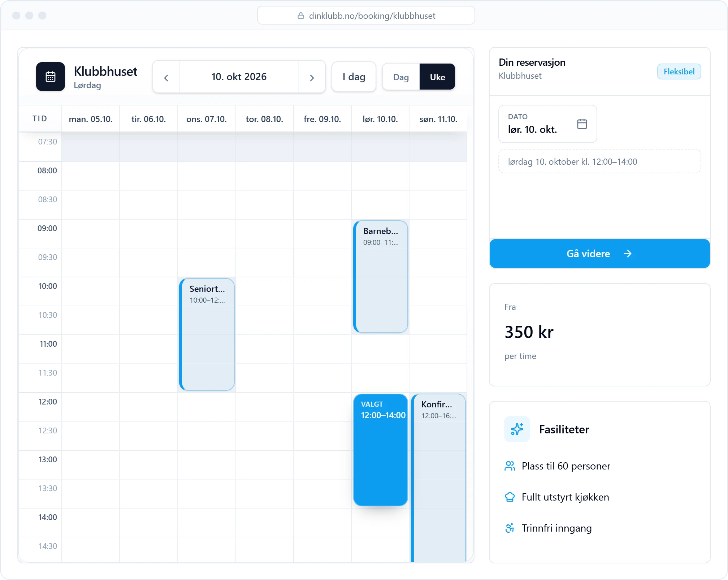The image size is (728, 580).
Task: Click the 09:00 time label
Action: (47, 228)
